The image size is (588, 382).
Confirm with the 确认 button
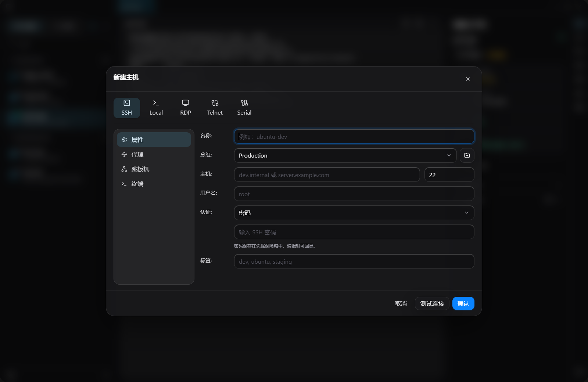pos(463,303)
